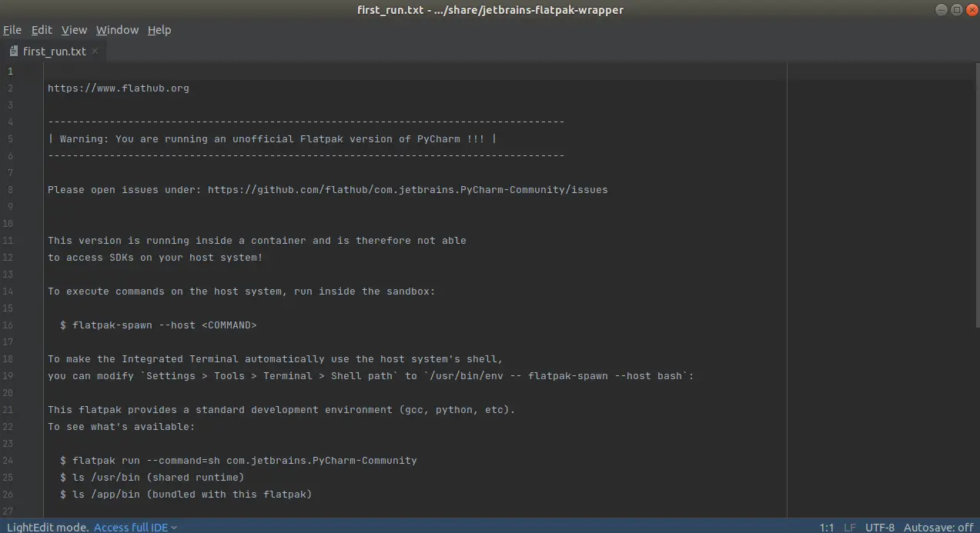Click the https://www.flathub.org line in the editor

pyautogui.click(x=119, y=88)
